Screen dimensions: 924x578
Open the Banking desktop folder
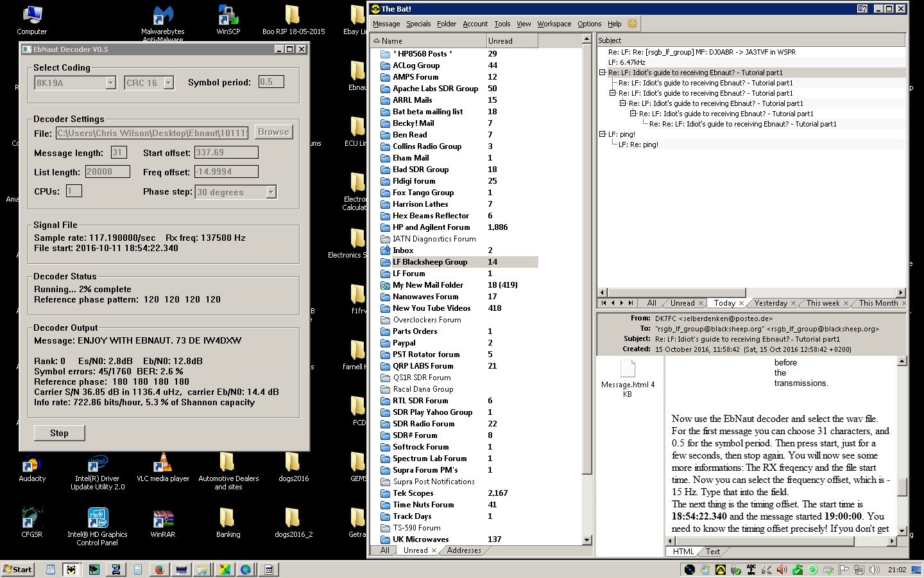coord(228,523)
